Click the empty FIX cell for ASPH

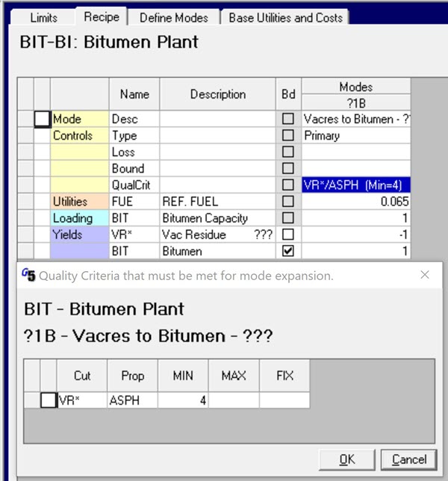point(284,400)
